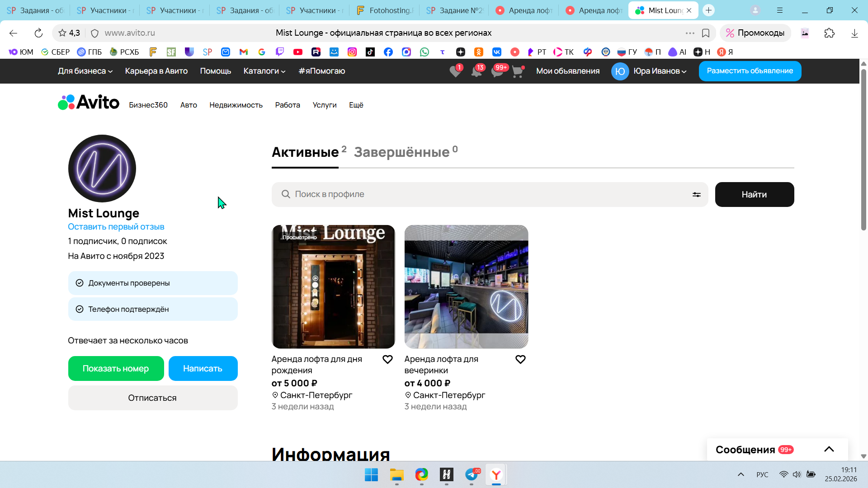The height and width of the screenshot is (488, 868).
Task: Click Показать номер button
Action: pos(116,368)
